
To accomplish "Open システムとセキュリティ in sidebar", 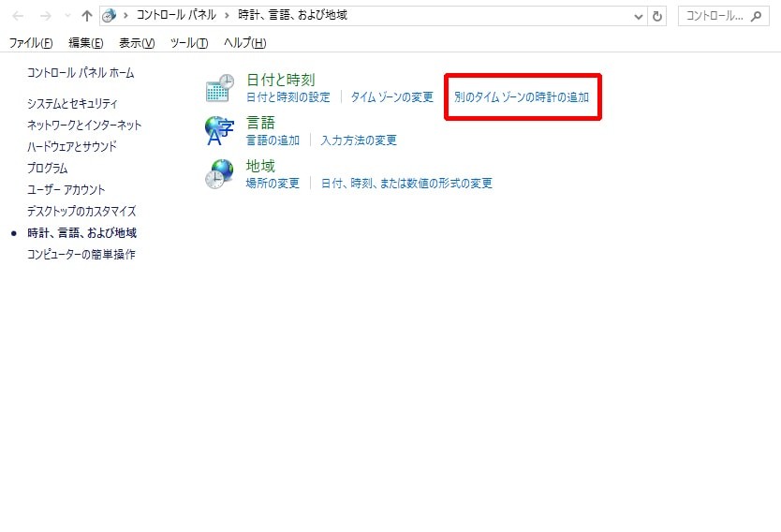I will pos(72,104).
